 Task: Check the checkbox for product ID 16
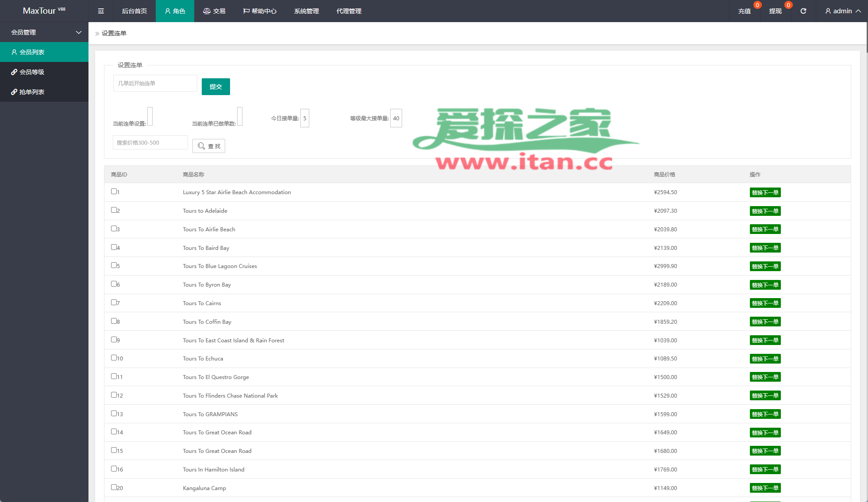(114, 469)
